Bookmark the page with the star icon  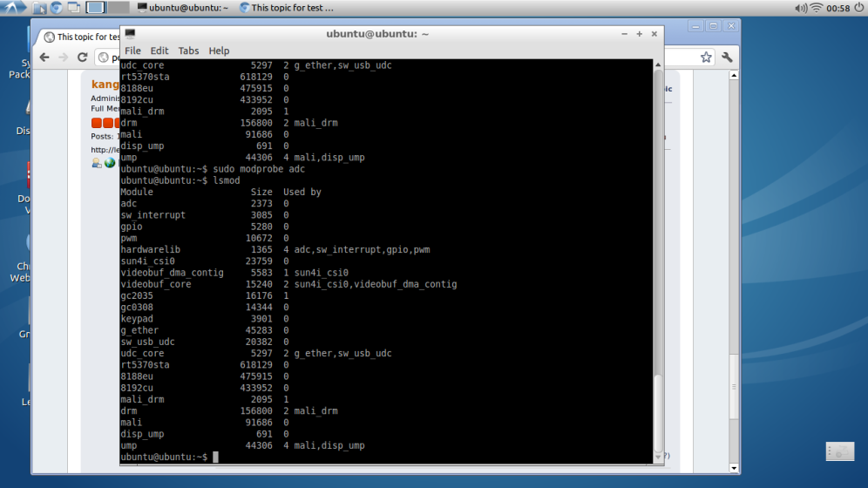(706, 57)
